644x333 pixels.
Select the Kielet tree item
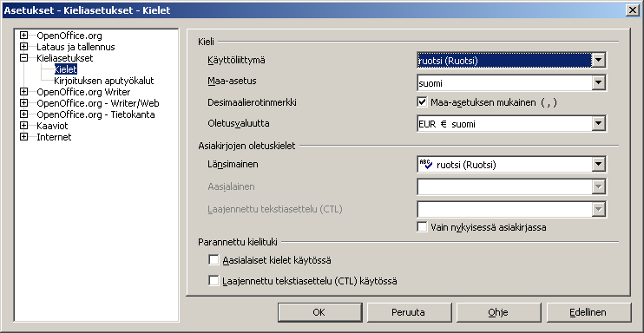pos(66,69)
